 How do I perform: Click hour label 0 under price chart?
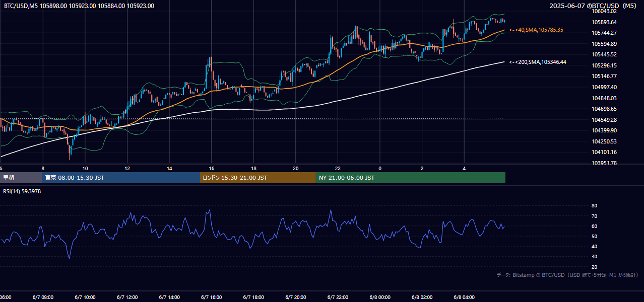pyautogui.click(x=380, y=168)
